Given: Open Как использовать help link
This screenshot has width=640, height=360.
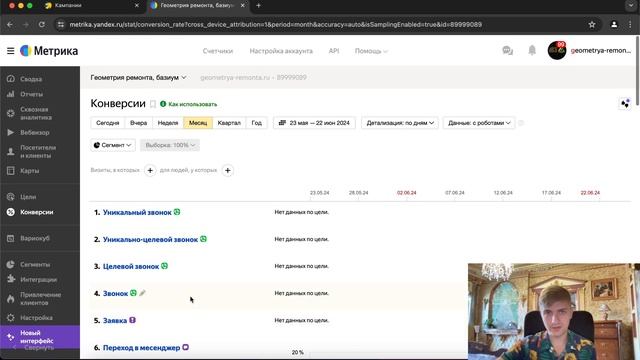Looking at the screenshot, I should click(x=189, y=104).
